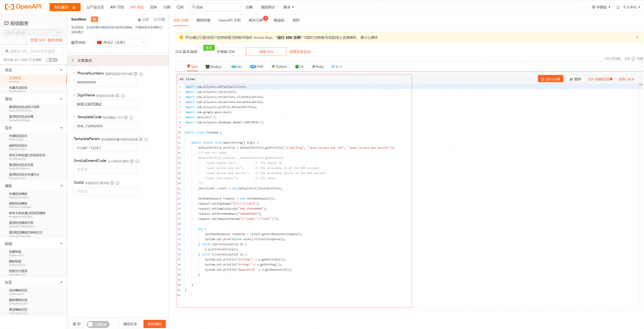This screenshot has width=644, height=329.
Task: Click the 短信服务 chat bubble icon in sidebar
Action: click(x=6, y=24)
